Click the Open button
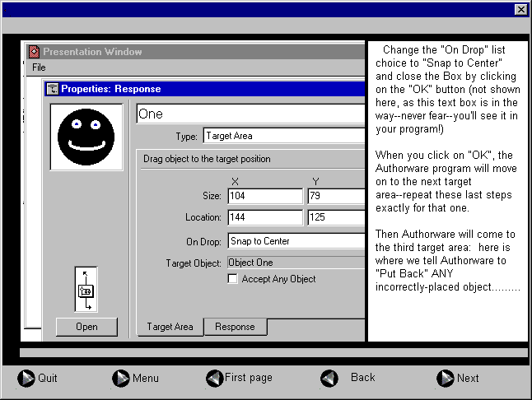The image size is (532, 400). tap(86, 327)
